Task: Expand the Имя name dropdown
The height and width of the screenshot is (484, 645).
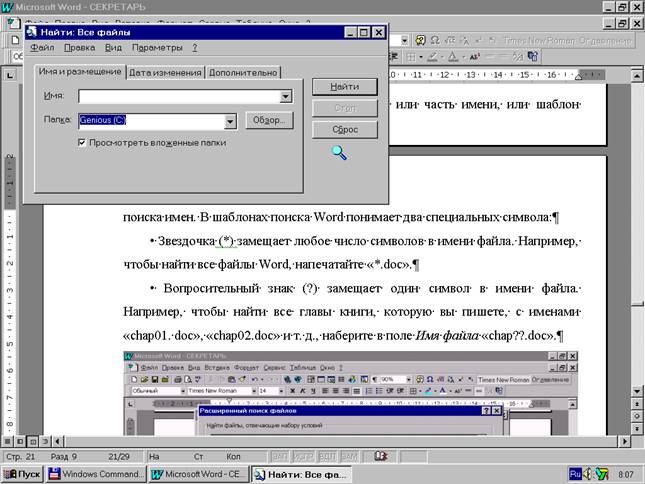Action: point(286,97)
